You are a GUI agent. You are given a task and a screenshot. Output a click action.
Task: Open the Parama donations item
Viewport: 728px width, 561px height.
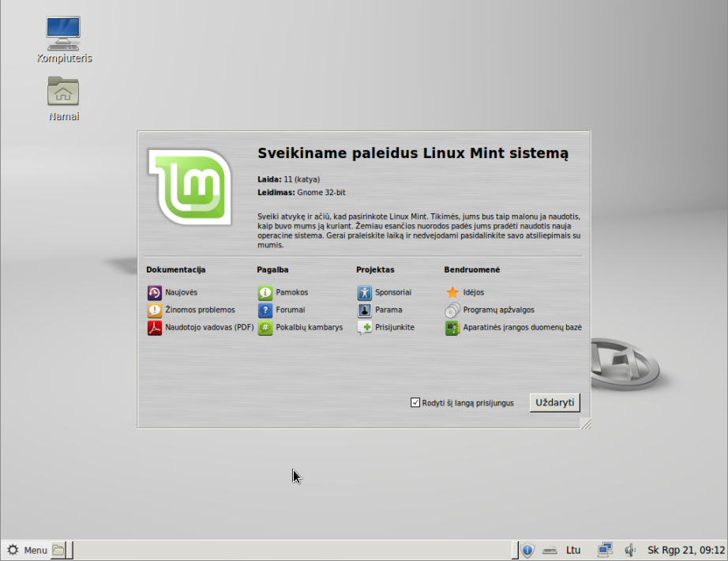(x=380, y=310)
